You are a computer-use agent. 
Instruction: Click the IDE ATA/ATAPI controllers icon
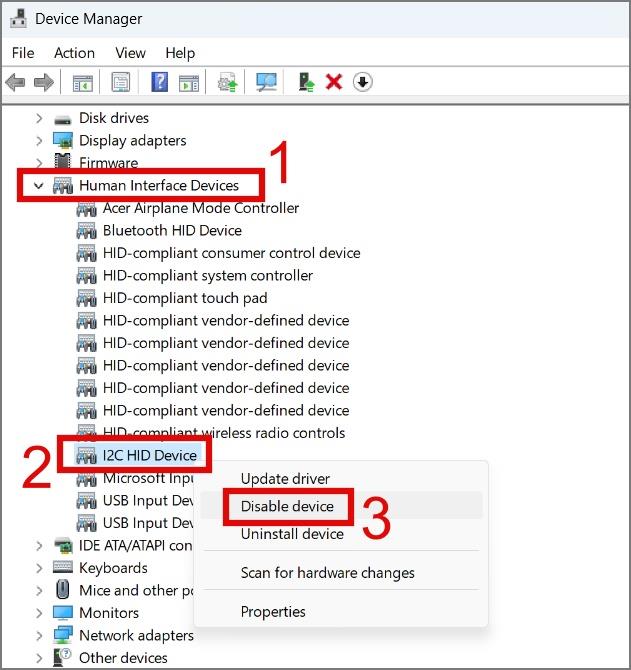click(x=64, y=545)
